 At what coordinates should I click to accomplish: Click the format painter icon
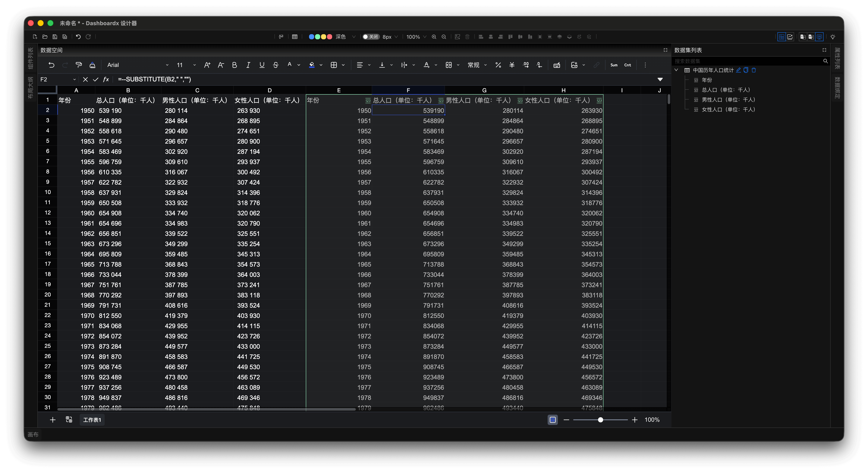click(x=79, y=65)
